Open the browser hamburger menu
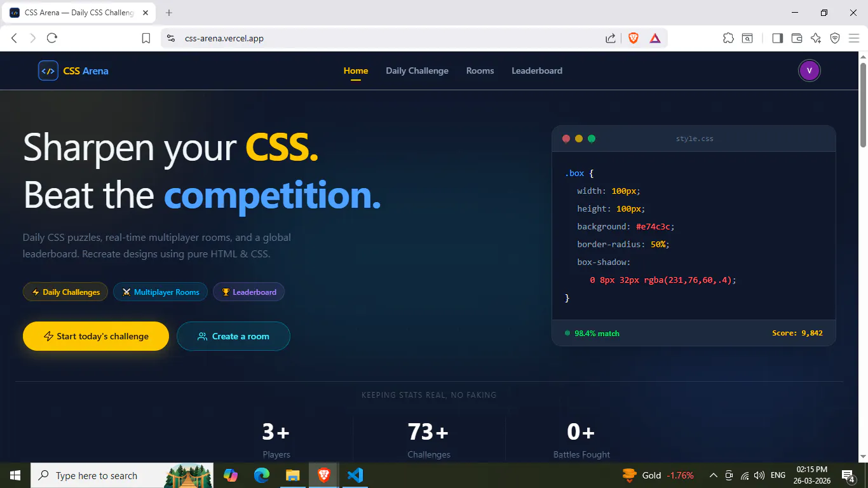 (x=854, y=38)
